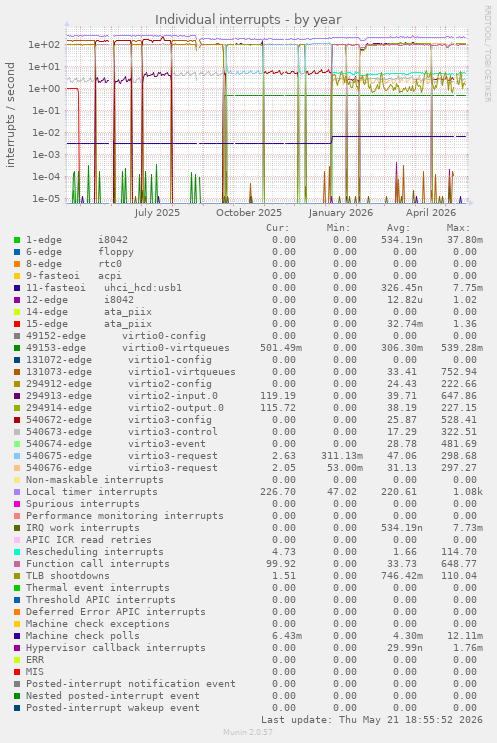
Task: Click the olive TLB shootdowns color square
Action: pos(17,576)
